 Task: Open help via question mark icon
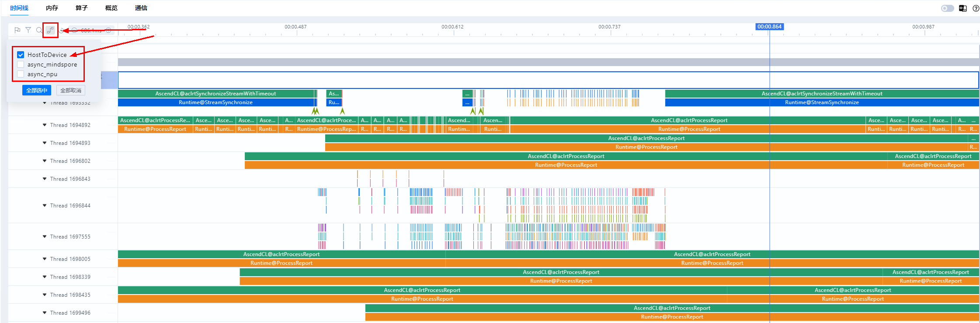[976, 8]
